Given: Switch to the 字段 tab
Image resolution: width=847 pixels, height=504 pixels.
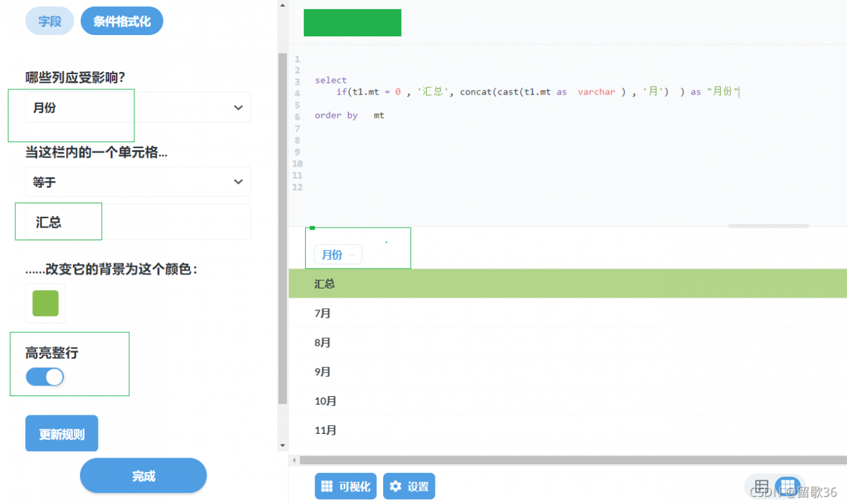Looking at the screenshot, I should pos(49,21).
